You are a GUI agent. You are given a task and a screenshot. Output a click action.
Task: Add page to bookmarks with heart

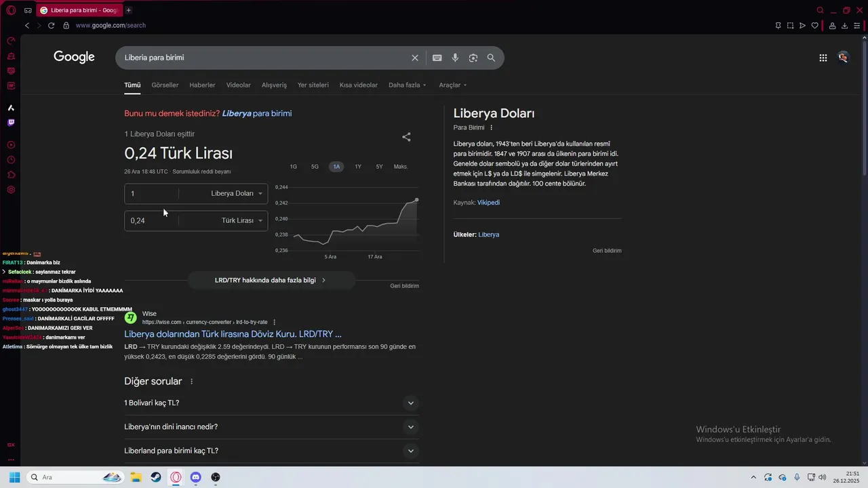click(815, 26)
